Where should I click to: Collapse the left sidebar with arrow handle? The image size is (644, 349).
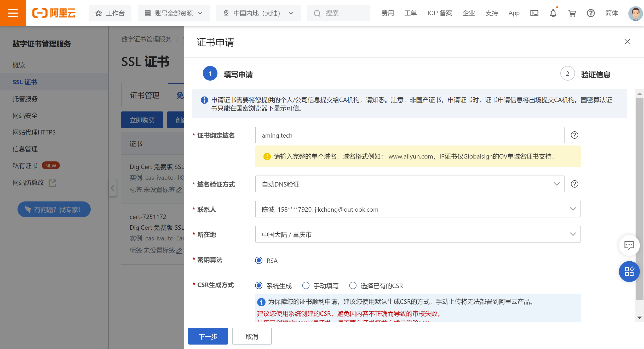tap(113, 188)
